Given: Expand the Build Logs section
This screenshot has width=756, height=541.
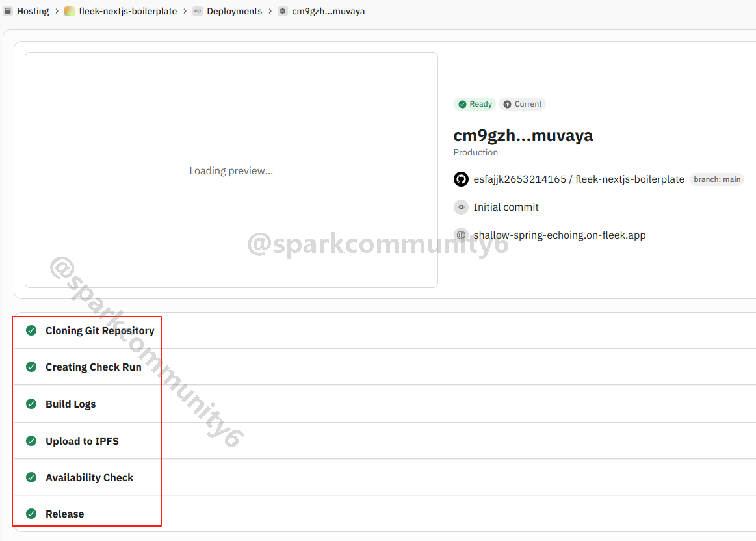Looking at the screenshot, I should point(385,404).
